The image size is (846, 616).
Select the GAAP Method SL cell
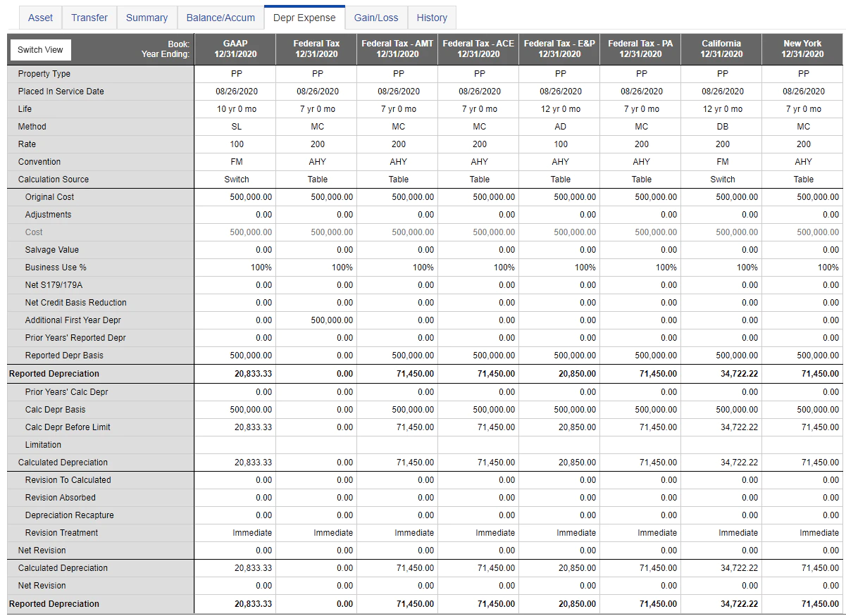(x=237, y=127)
